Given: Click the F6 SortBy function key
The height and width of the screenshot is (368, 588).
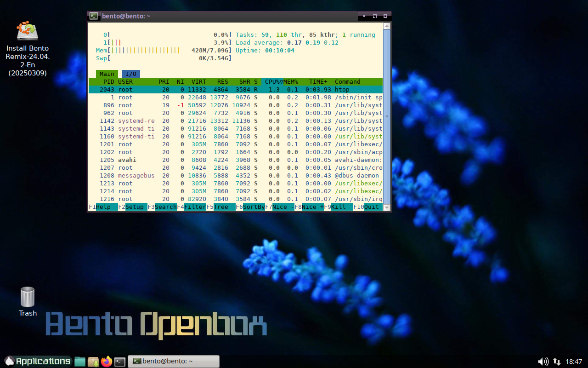Looking at the screenshot, I should [250, 207].
